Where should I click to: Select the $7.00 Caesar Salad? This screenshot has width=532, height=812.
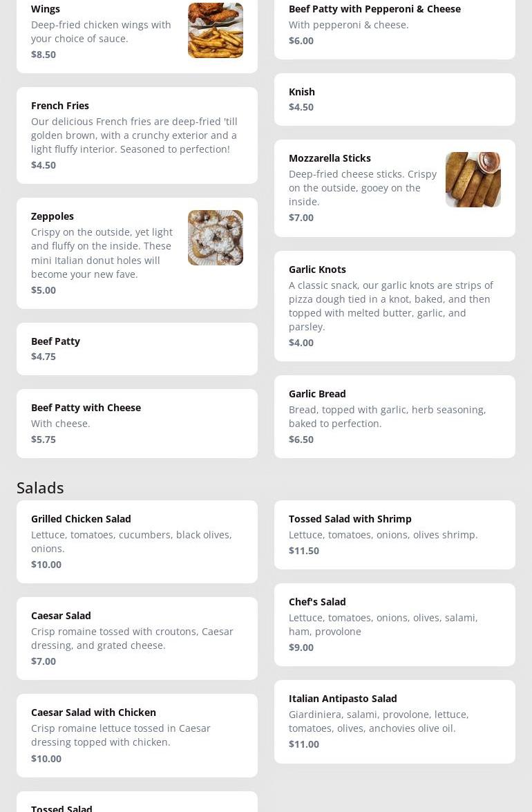coord(61,616)
